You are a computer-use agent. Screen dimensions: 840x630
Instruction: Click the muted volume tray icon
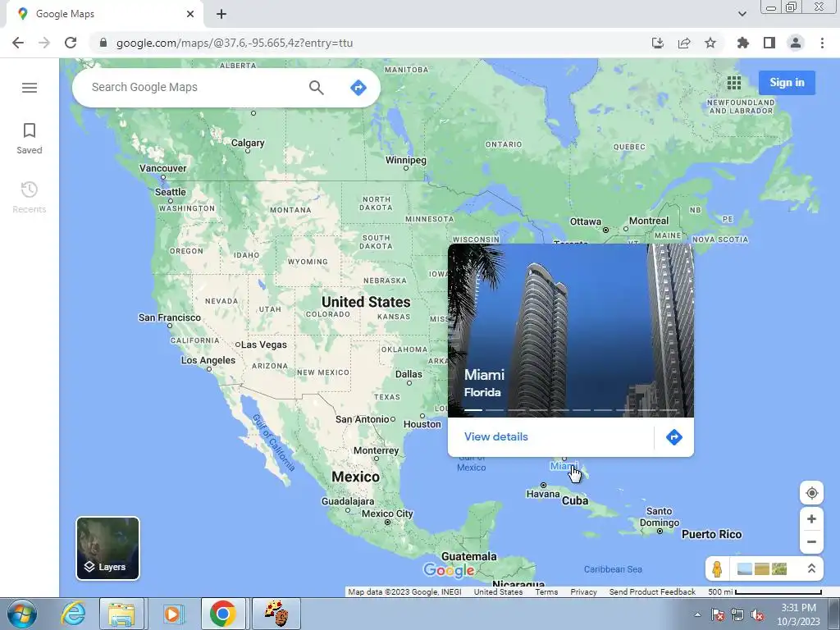pyautogui.click(x=757, y=614)
